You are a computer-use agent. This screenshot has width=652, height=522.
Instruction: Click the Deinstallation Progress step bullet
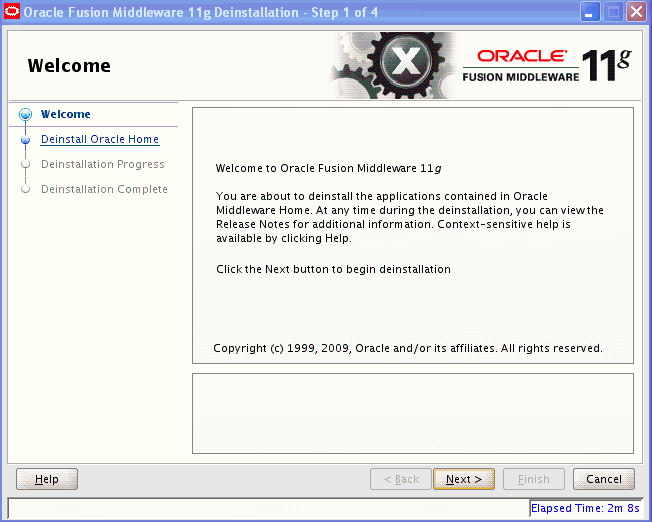(25, 164)
